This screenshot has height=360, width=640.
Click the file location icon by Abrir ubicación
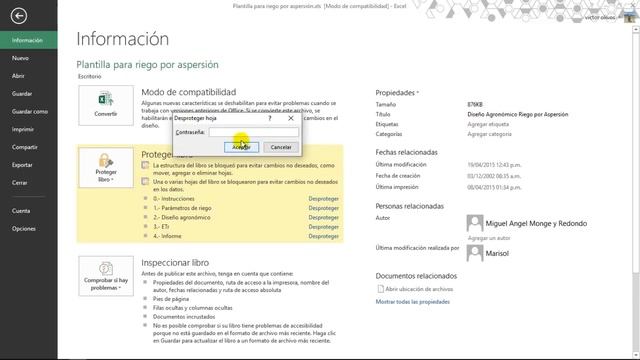[x=380, y=289]
